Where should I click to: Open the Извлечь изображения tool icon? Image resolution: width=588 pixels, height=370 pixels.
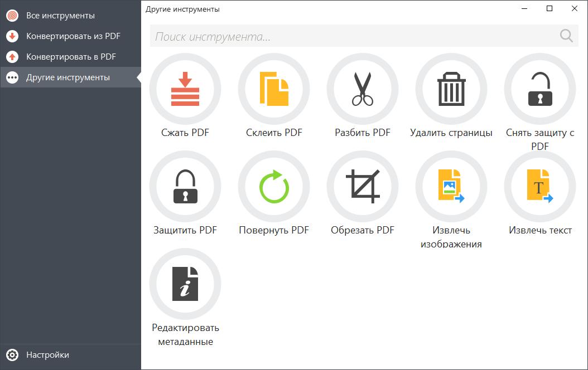pyautogui.click(x=451, y=187)
